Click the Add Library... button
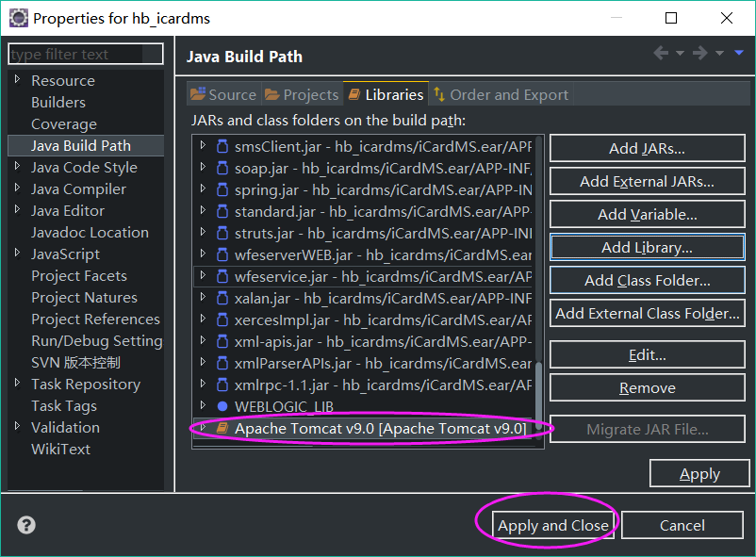The image size is (756, 557). (647, 247)
